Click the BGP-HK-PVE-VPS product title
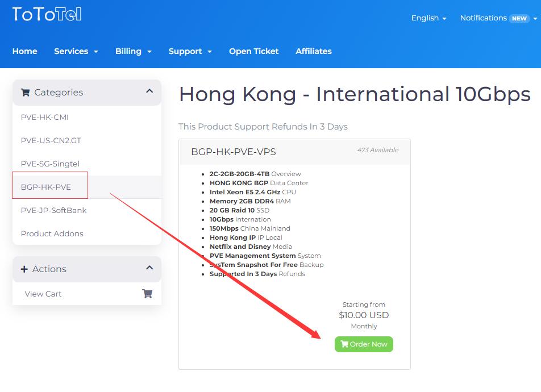This screenshot has width=541, height=392. tap(234, 152)
